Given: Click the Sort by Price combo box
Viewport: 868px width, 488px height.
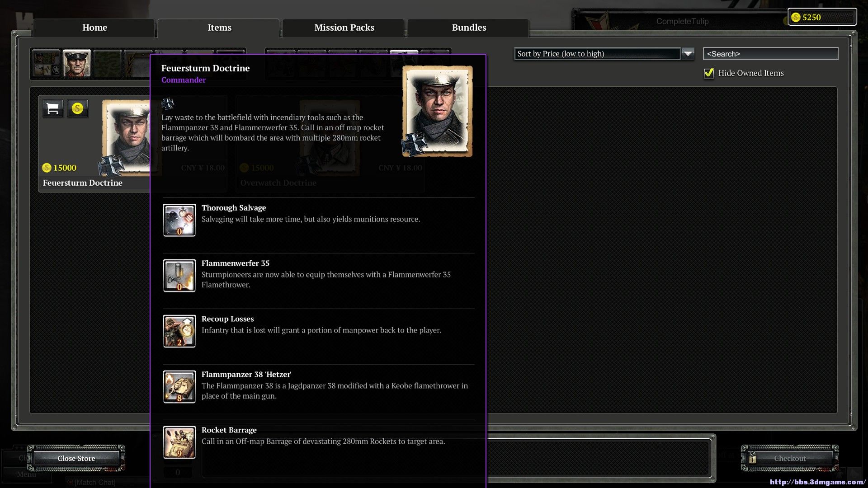Looking at the screenshot, I should click(x=597, y=54).
